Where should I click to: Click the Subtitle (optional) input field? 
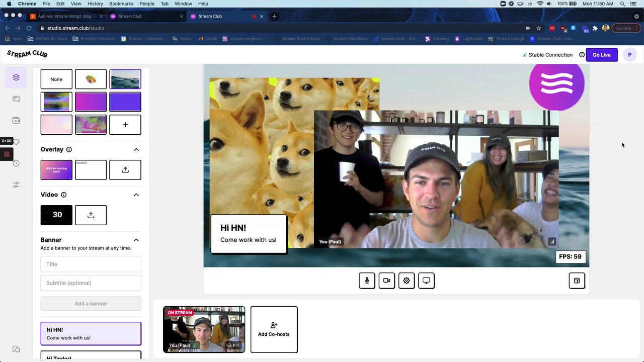point(91,283)
